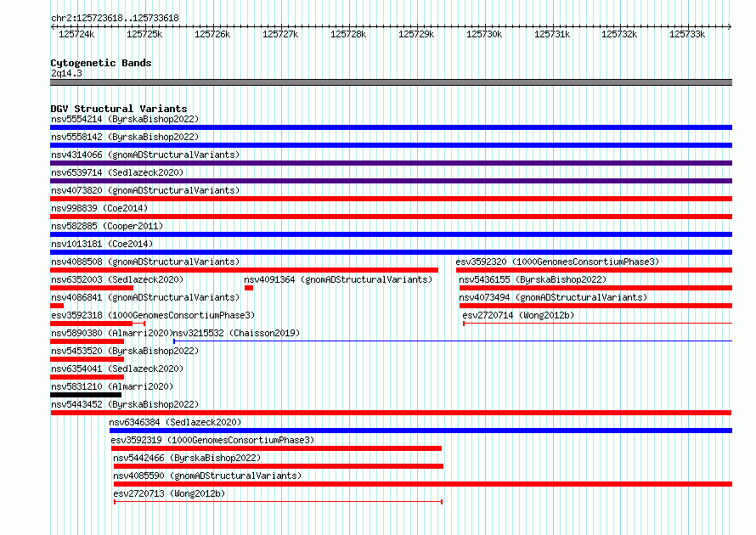Viewport: 756px width, 535px height.
Task: Click nsv5443452 (ByrskaBishop2022) label
Action: (x=125, y=404)
